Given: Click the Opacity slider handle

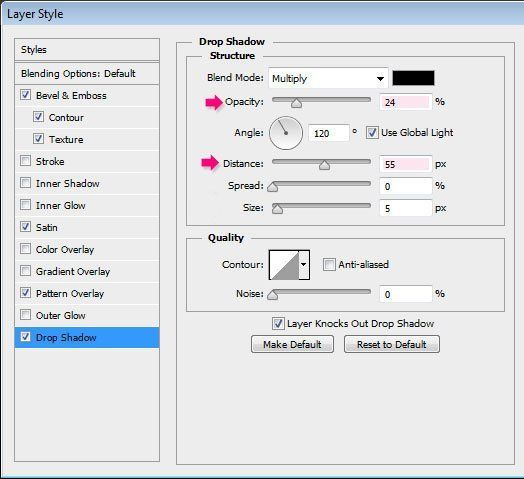Looking at the screenshot, I should tap(296, 103).
